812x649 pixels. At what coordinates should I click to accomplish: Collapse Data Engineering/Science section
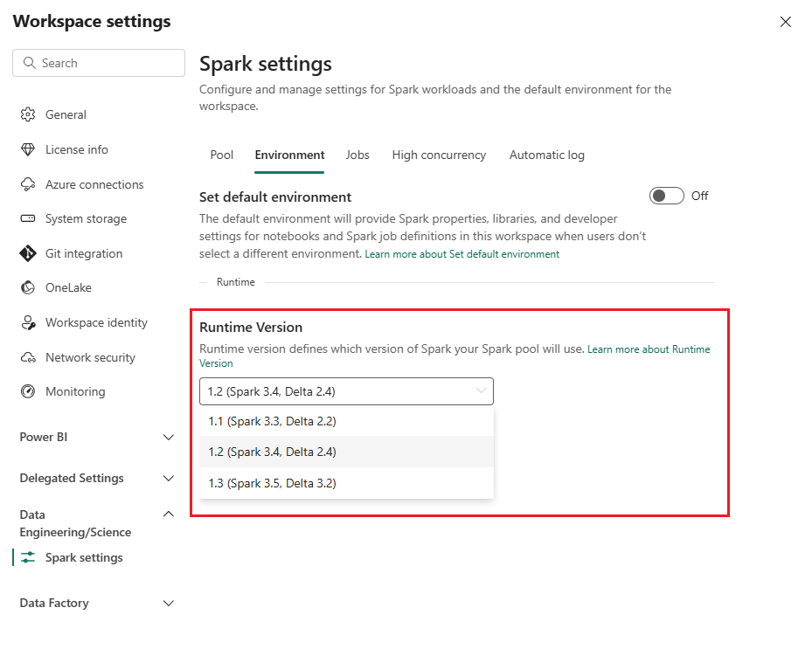pos(169,514)
